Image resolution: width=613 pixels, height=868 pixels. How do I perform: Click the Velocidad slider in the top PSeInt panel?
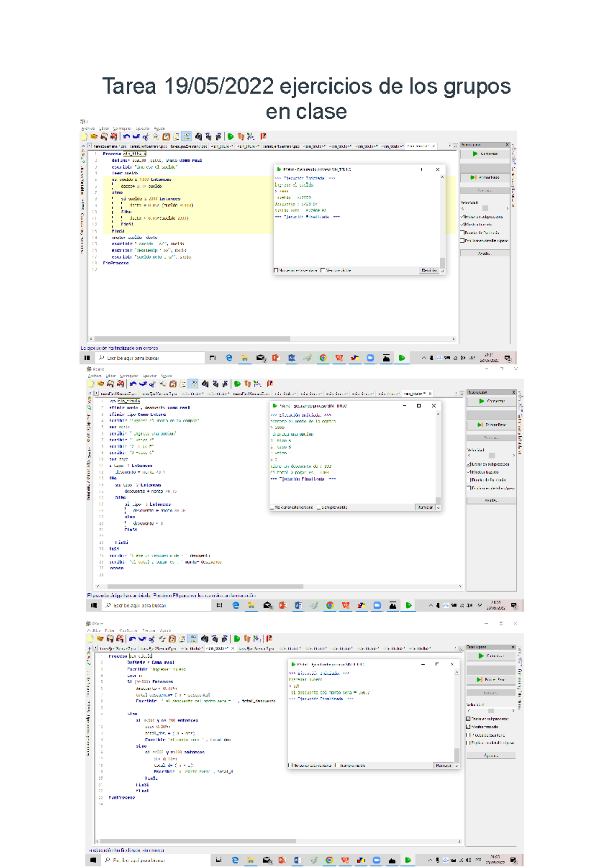pyautogui.click(x=485, y=208)
